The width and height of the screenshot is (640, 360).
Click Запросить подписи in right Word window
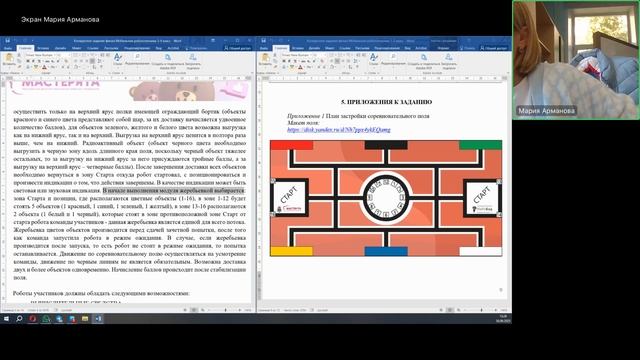click(449, 61)
